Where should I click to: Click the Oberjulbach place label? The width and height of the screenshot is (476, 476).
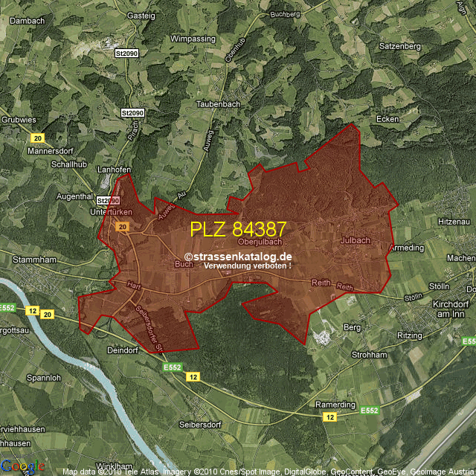pyautogui.click(x=260, y=242)
